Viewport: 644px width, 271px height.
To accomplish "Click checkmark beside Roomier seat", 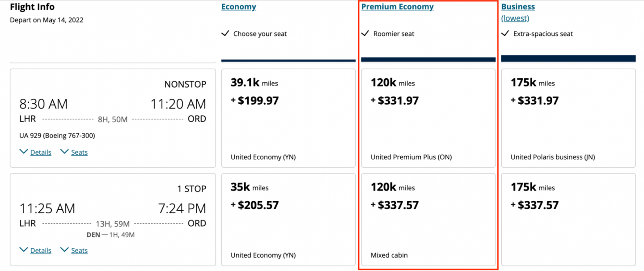I will click(x=365, y=34).
